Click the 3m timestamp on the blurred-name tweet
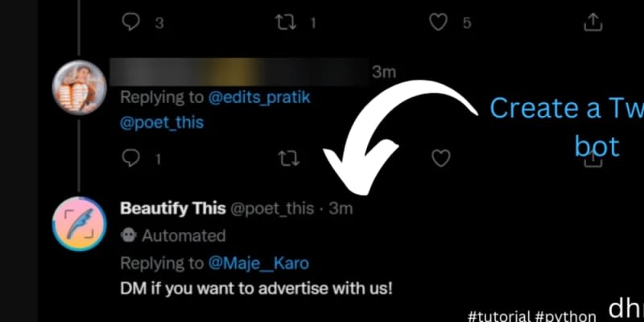644x322 pixels. pyautogui.click(x=383, y=72)
